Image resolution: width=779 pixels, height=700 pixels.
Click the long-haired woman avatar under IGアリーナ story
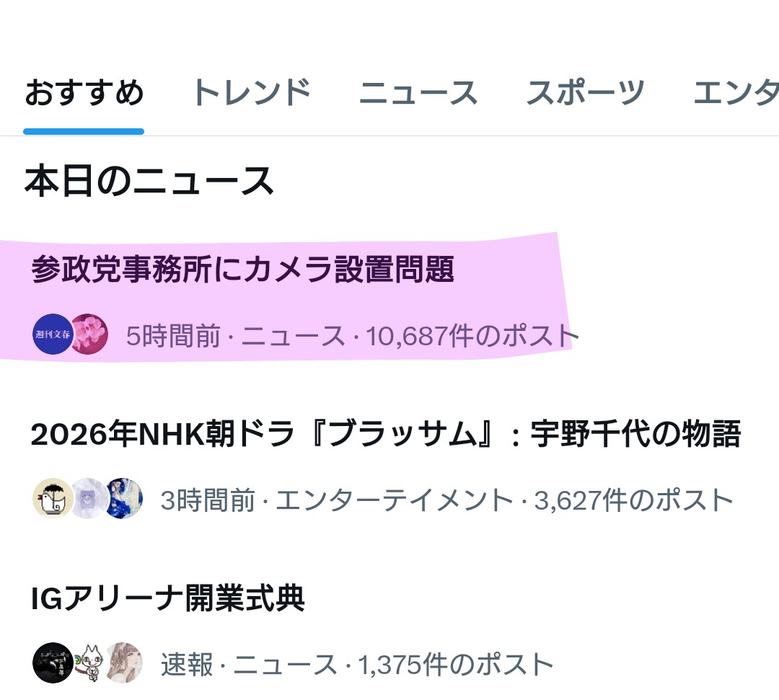coord(125,663)
